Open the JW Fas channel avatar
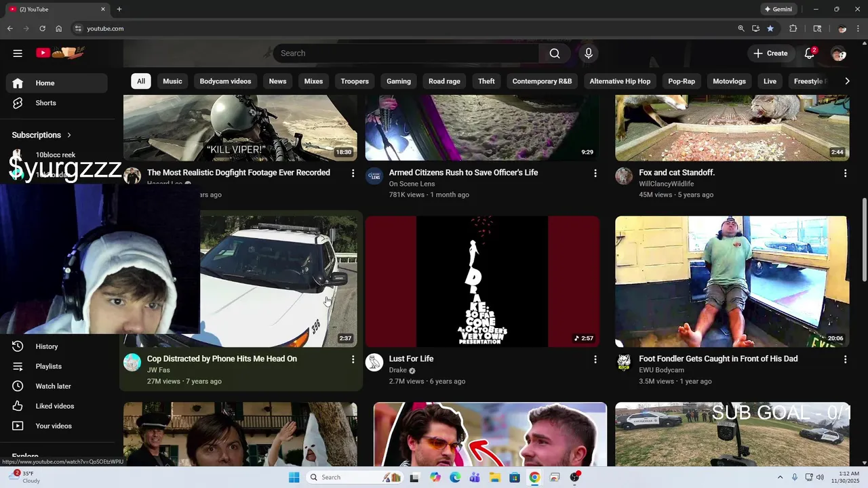 (132, 363)
